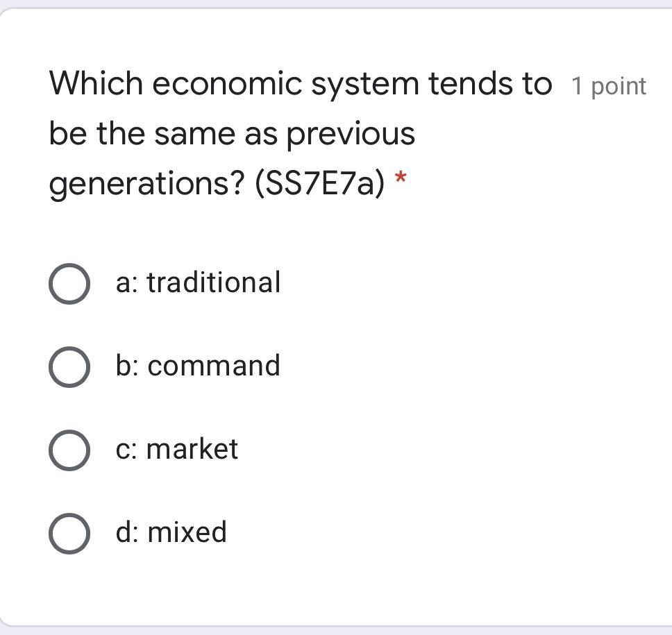The image size is (672, 635).
Task: Click the "Which economic system tends to" line
Action: 300,84
